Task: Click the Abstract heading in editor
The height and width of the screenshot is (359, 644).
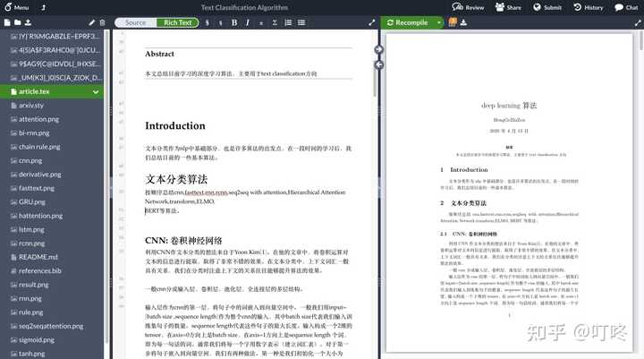Action: (159, 54)
